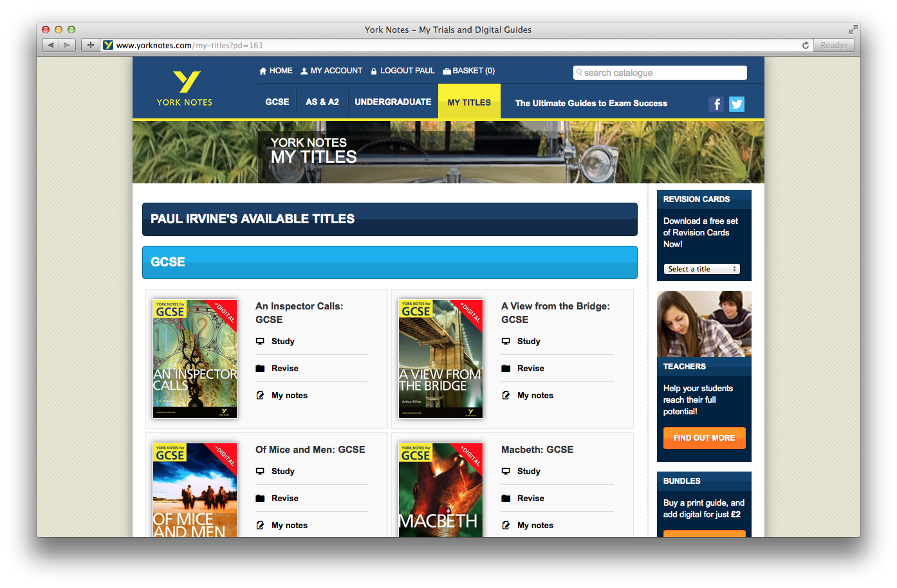
Task: Open the AS & A2 navigation menu
Action: tap(322, 102)
